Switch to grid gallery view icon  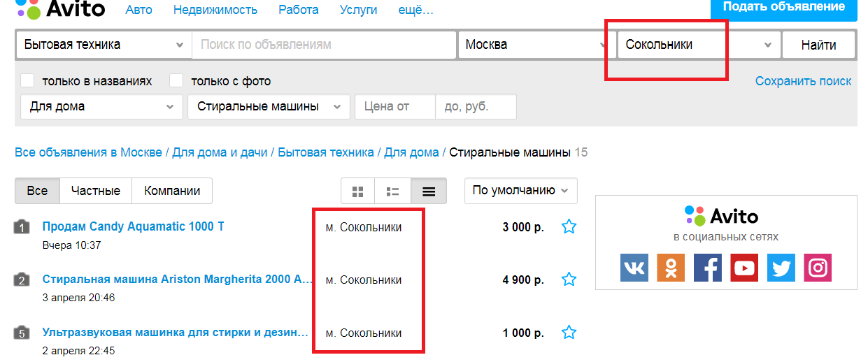(358, 191)
